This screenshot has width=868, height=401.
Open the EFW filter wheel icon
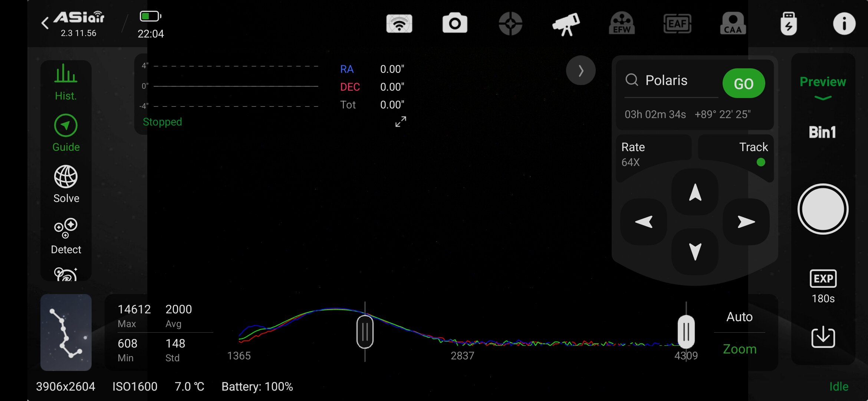coord(622,24)
